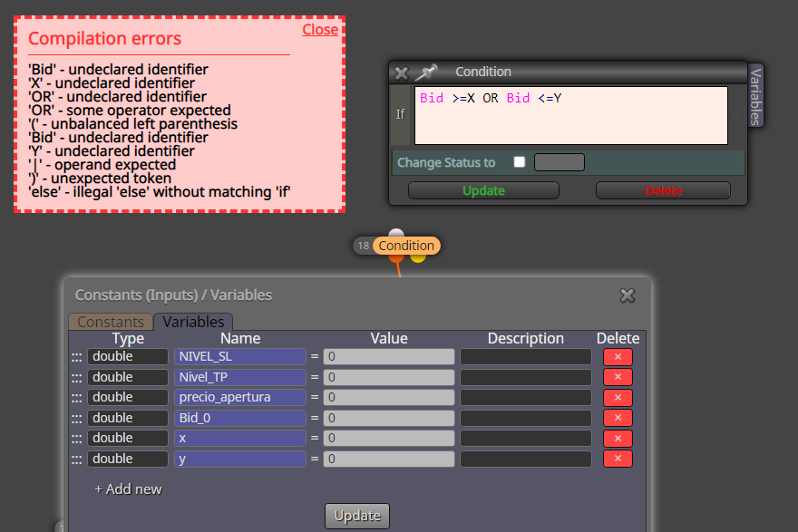Click the yellow output connector of Condition node
Viewport: 798px width, 532px height.
tap(418, 258)
